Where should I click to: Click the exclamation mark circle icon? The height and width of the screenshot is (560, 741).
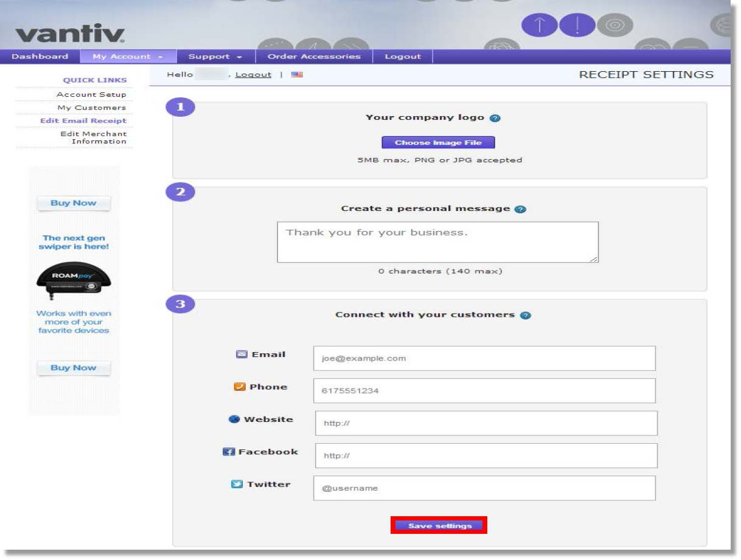[577, 25]
